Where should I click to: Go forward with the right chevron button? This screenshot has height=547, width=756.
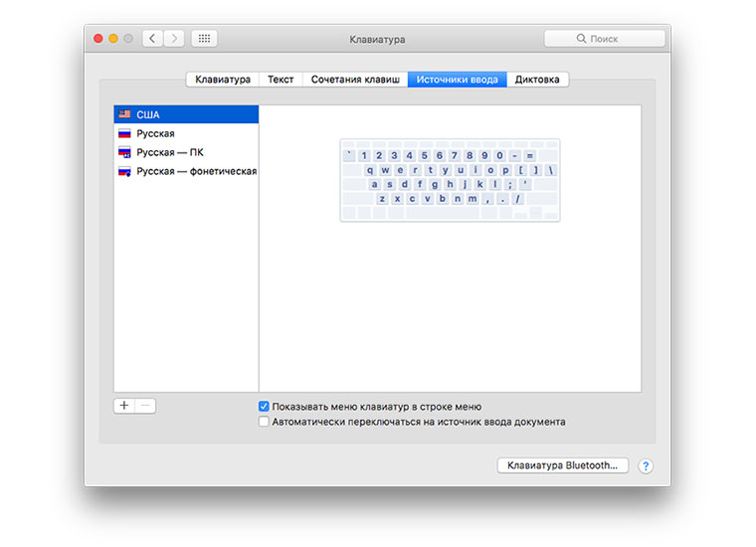(x=174, y=39)
